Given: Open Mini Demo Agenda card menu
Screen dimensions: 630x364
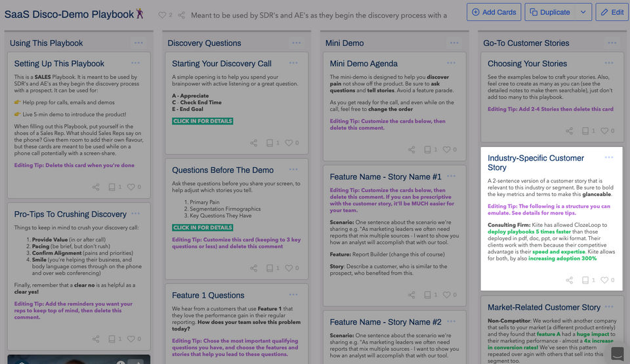Looking at the screenshot, I should tap(451, 63).
